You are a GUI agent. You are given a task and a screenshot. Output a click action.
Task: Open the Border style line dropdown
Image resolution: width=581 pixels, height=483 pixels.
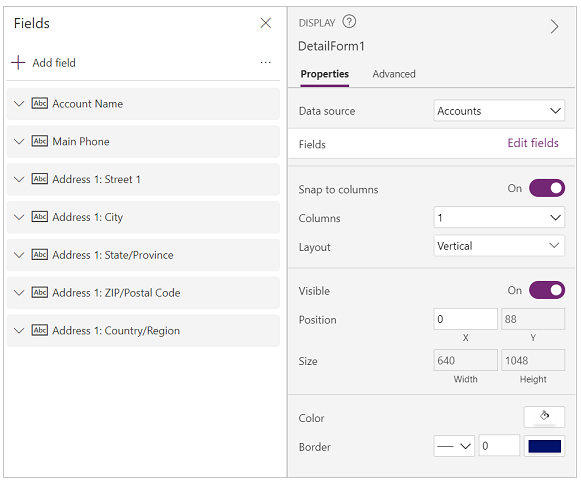tap(454, 446)
